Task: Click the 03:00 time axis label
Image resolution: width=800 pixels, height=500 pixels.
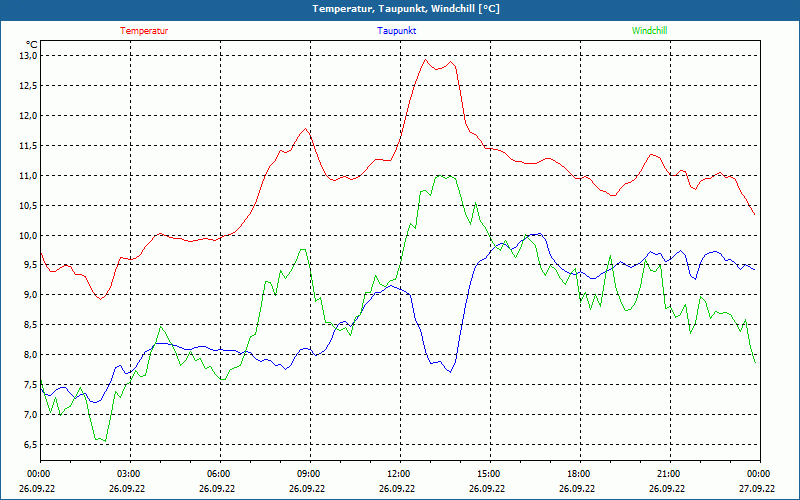Action: pyautogui.click(x=128, y=474)
